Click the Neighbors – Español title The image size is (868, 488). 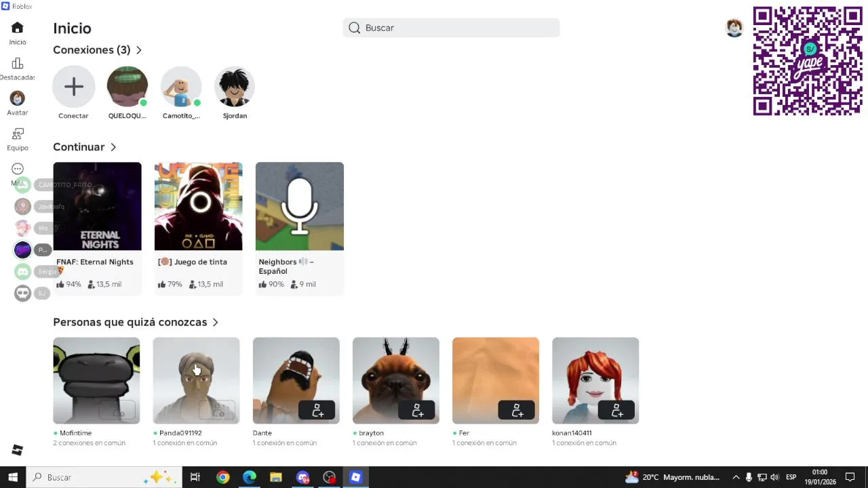pyautogui.click(x=286, y=266)
